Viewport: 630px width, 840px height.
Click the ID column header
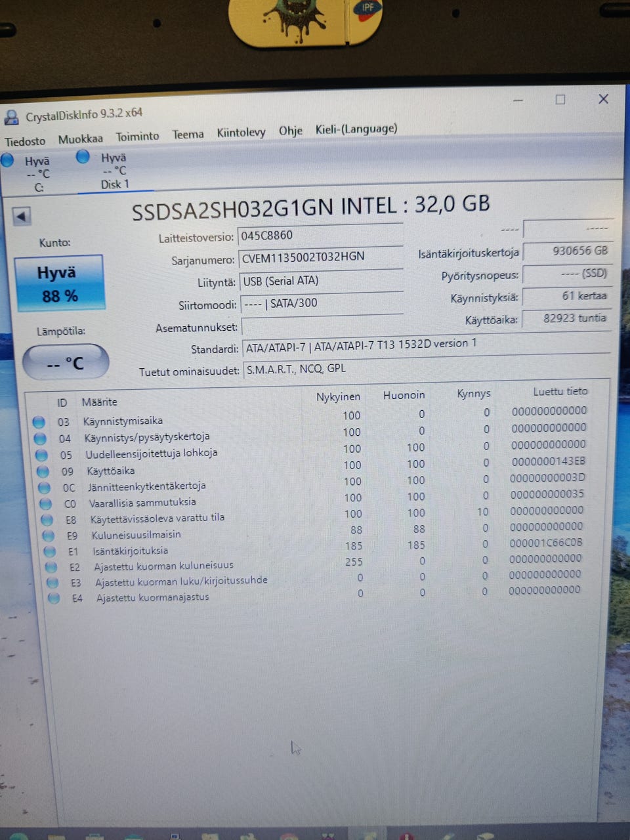62,403
